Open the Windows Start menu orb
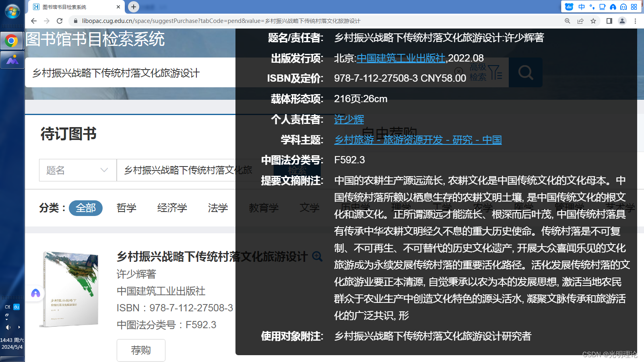Image resolution: width=644 pixels, height=362 pixels. [12, 11]
